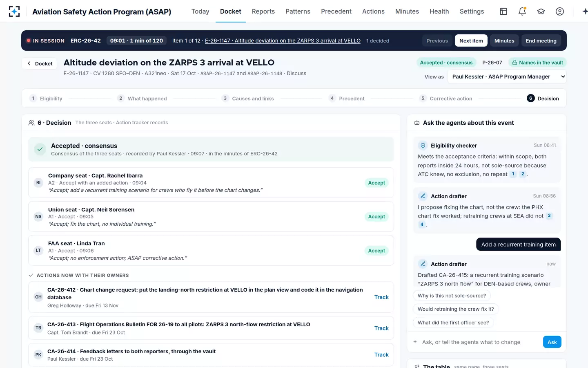Select suggestion 'Why is this not sole-source?'

pos(452,296)
